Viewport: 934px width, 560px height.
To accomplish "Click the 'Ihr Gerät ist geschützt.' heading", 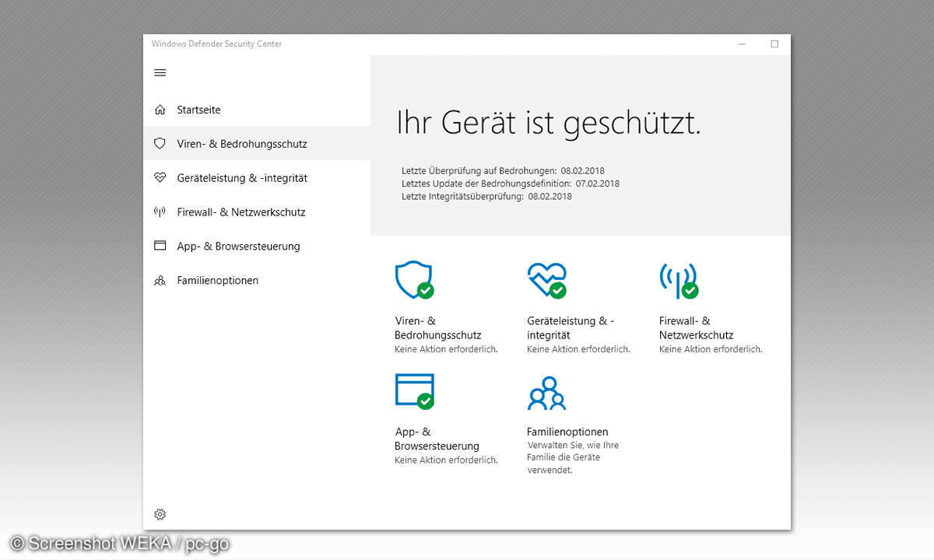I will click(549, 124).
